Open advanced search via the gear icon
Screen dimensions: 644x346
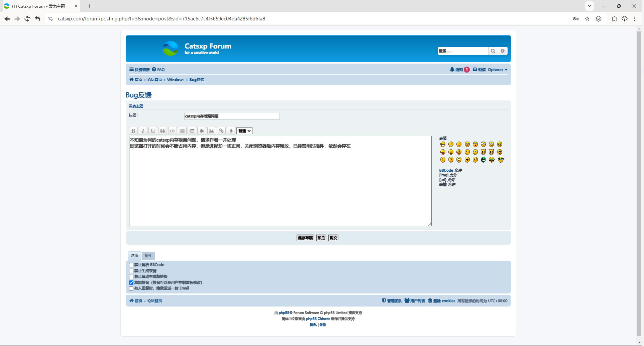coord(503,51)
